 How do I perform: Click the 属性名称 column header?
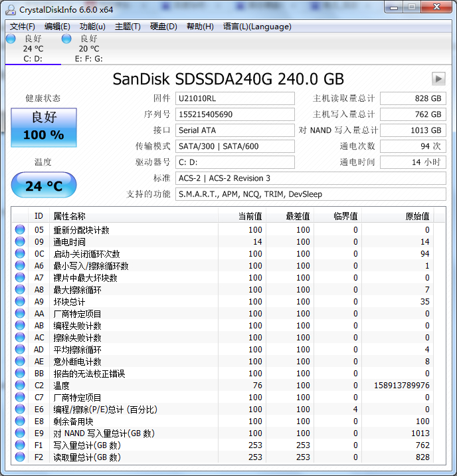coord(134,216)
